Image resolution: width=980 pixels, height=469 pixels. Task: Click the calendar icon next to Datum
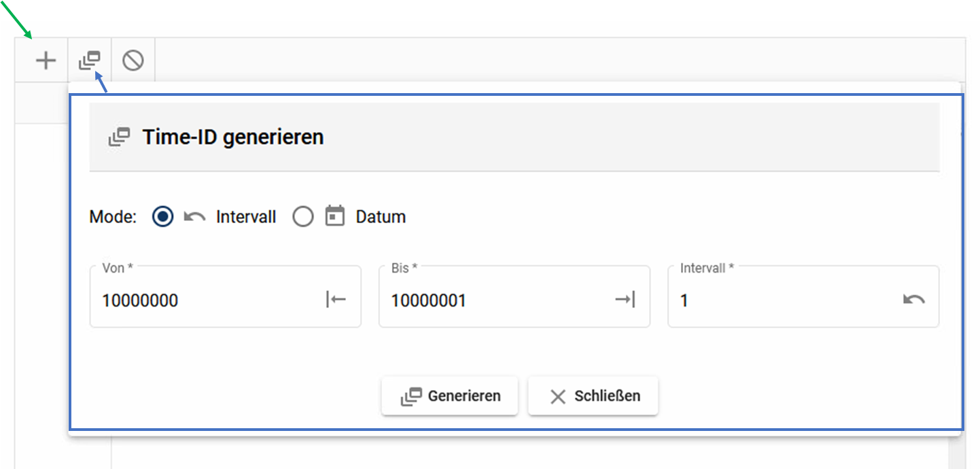coord(334,217)
